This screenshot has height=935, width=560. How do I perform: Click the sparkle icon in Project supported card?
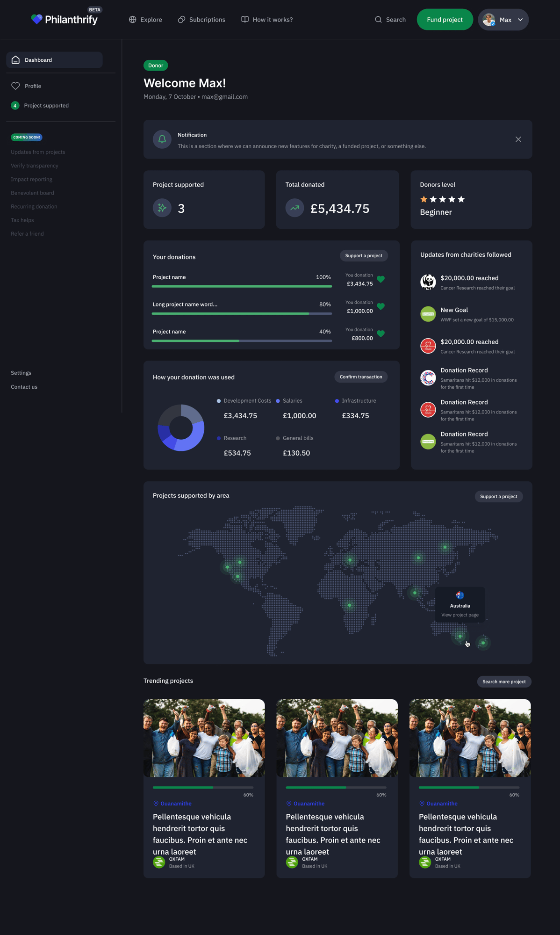pyautogui.click(x=162, y=208)
